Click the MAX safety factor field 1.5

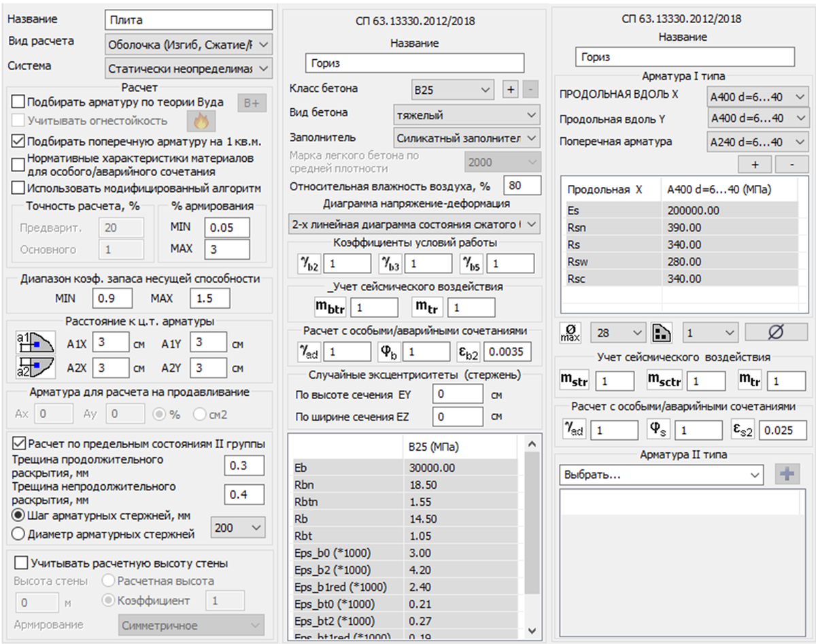pos(210,299)
